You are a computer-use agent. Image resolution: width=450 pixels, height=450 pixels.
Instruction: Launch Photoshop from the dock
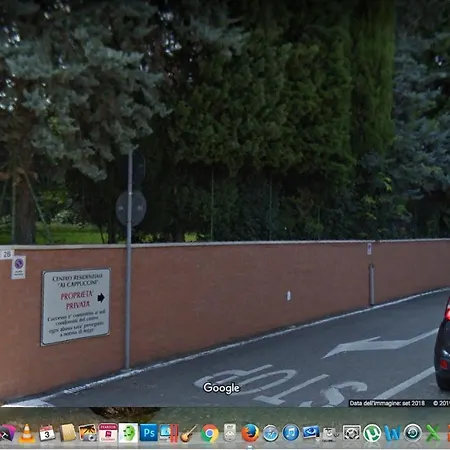(148, 433)
